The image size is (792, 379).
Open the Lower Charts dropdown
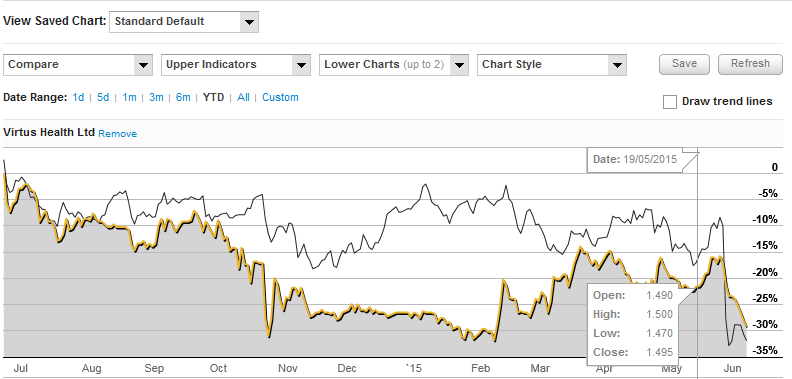pyautogui.click(x=394, y=65)
